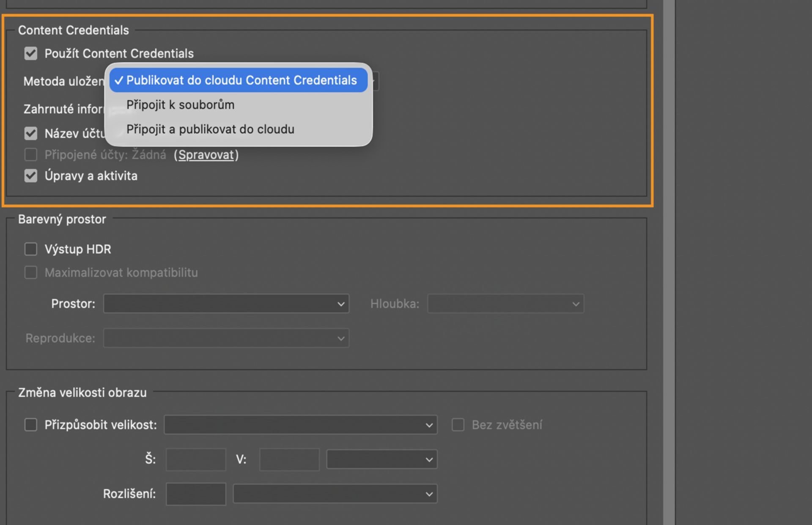
Task: Click the Změna velikosti obrazu title
Action: pyautogui.click(x=82, y=393)
